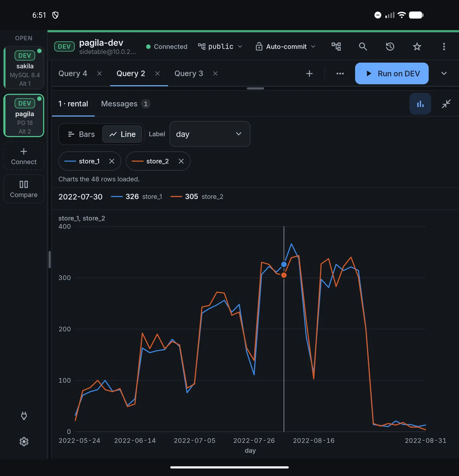
Task: Select the Query 2 tab
Action: click(131, 73)
